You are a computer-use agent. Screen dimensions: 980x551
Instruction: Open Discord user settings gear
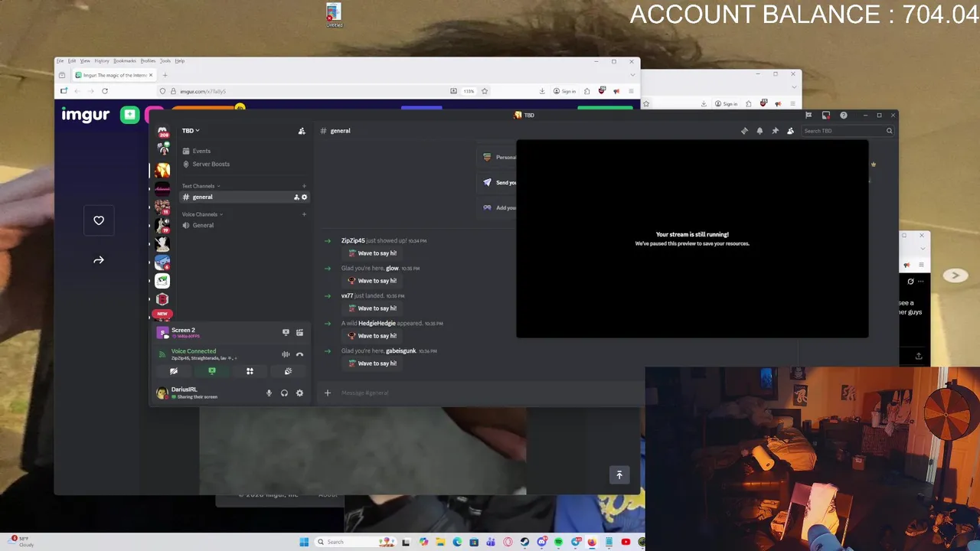click(299, 393)
